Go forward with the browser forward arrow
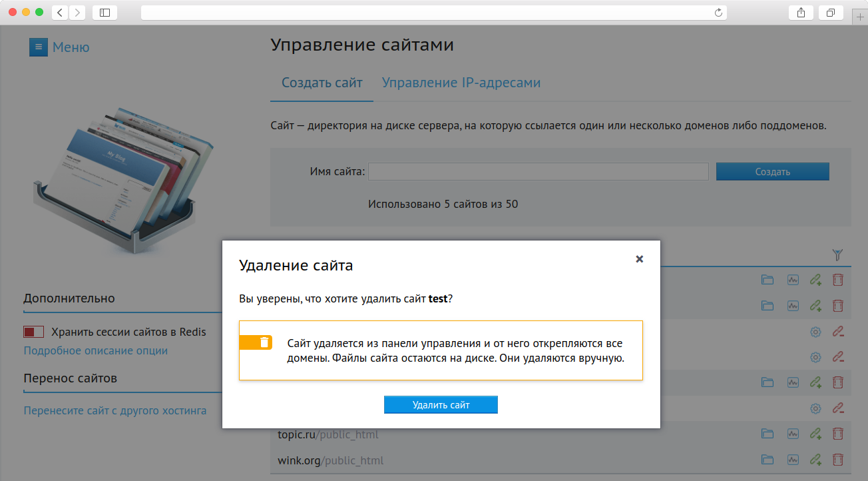Screen dimensions: 868x481 (x=77, y=12)
